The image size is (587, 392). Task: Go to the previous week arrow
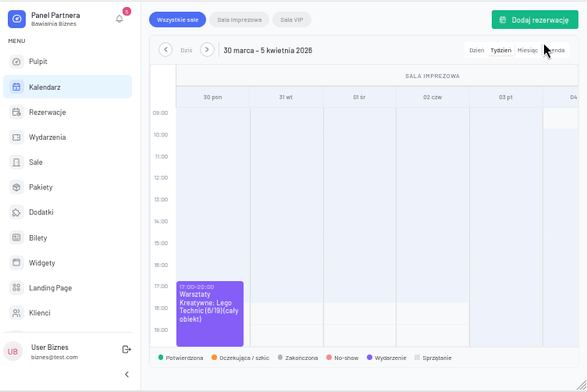(165, 50)
